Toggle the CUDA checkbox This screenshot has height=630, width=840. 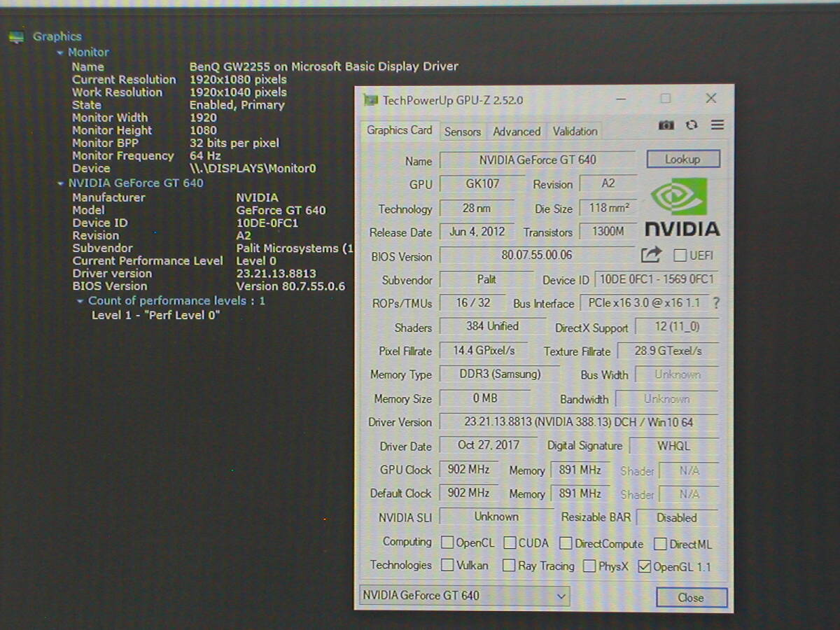tap(510, 542)
